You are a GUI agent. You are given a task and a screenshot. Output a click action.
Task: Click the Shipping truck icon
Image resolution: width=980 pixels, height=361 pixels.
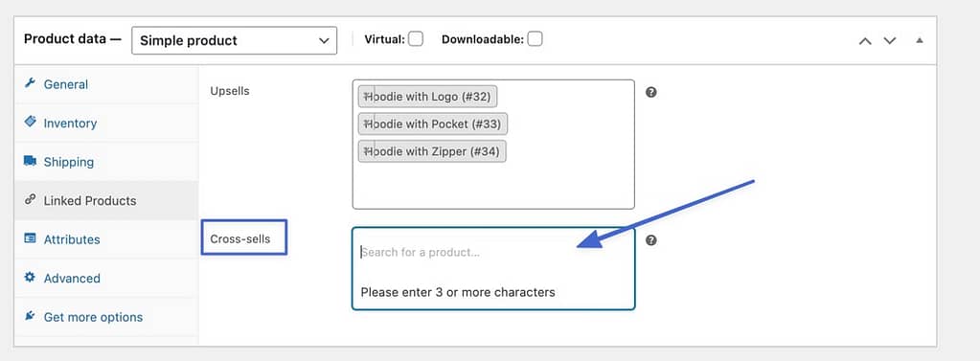click(x=30, y=161)
